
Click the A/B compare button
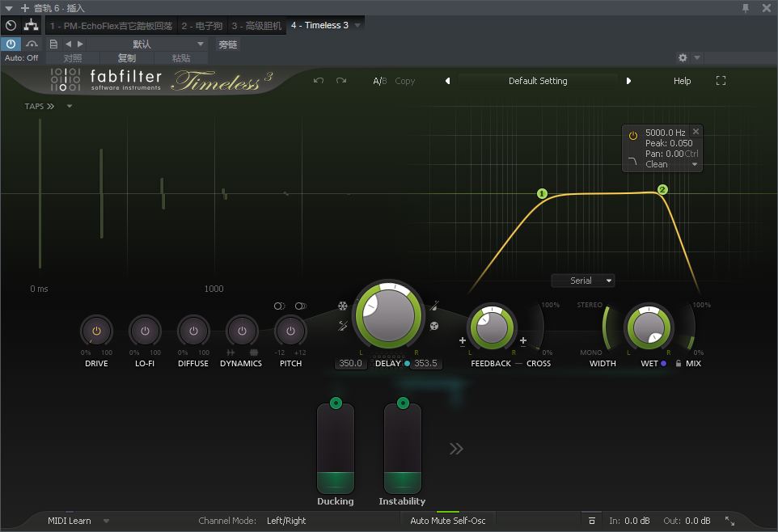click(x=379, y=81)
